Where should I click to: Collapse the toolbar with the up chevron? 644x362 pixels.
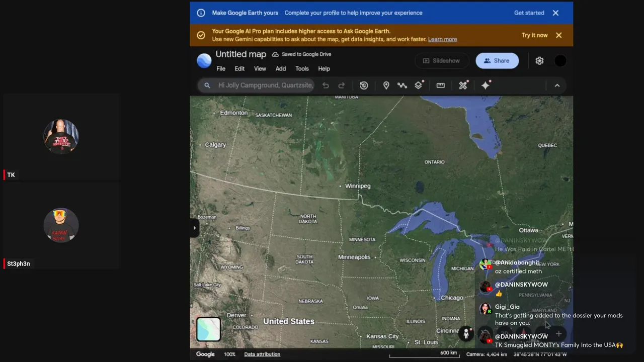click(x=557, y=85)
